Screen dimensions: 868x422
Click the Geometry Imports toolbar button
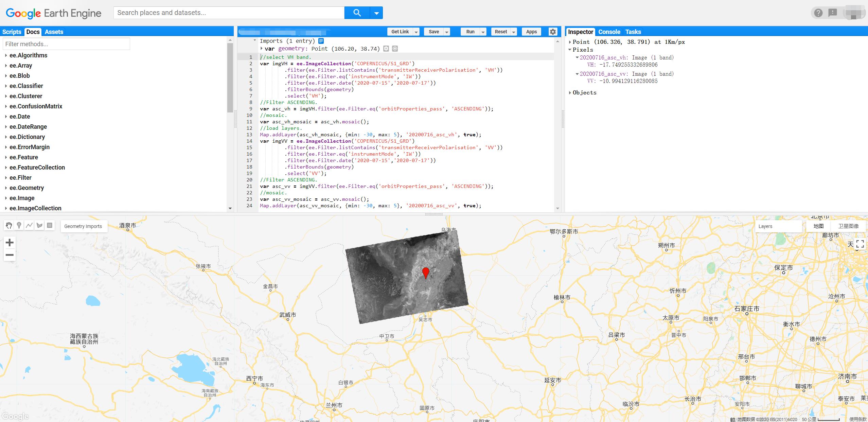83,226
